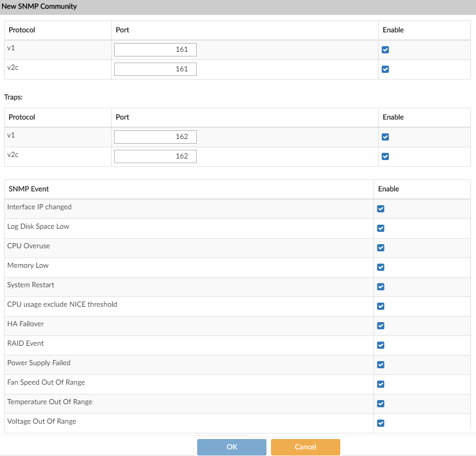
Task: Uncheck Enable for v1 traps
Action: tap(385, 136)
